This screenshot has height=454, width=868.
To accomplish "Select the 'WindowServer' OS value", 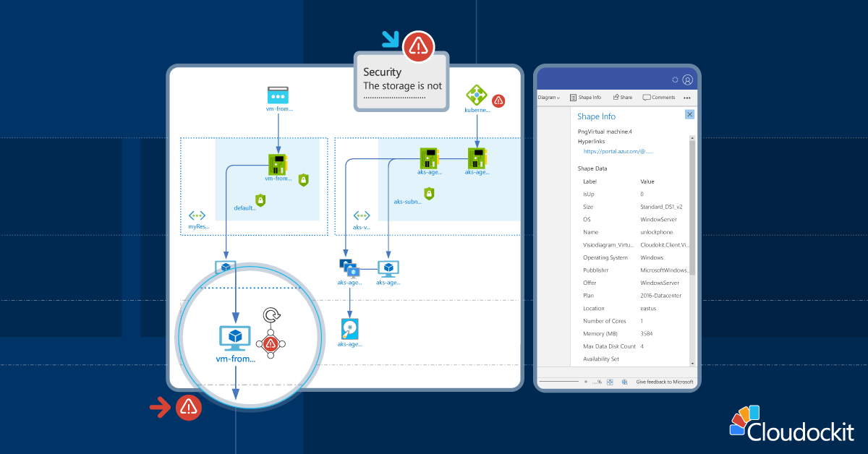I will (x=658, y=219).
